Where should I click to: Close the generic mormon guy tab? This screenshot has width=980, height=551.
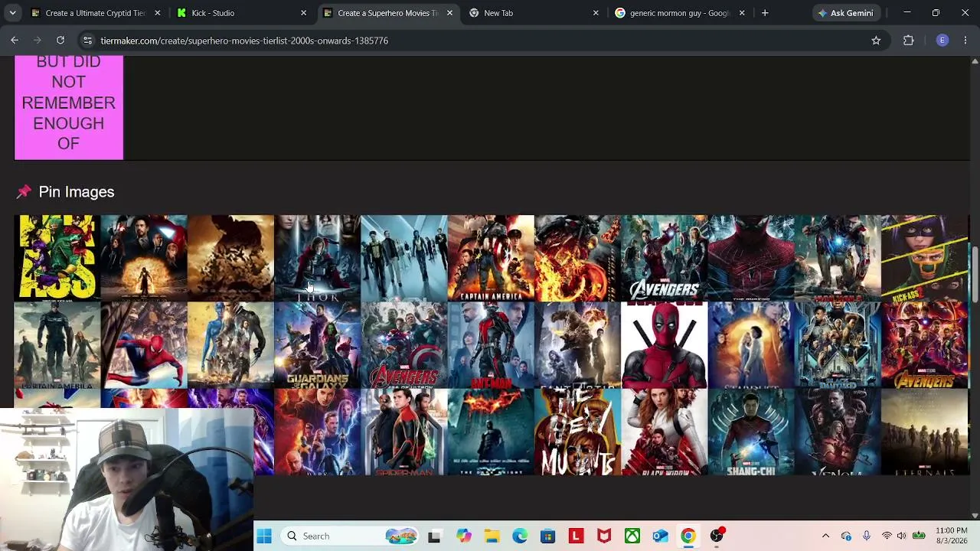(742, 13)
